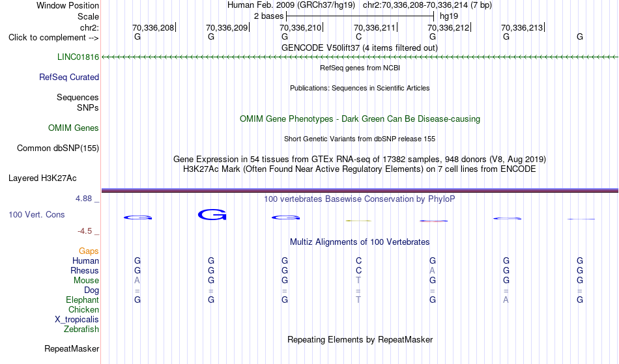Click the 2 bases scale bar

coord(360,16)
